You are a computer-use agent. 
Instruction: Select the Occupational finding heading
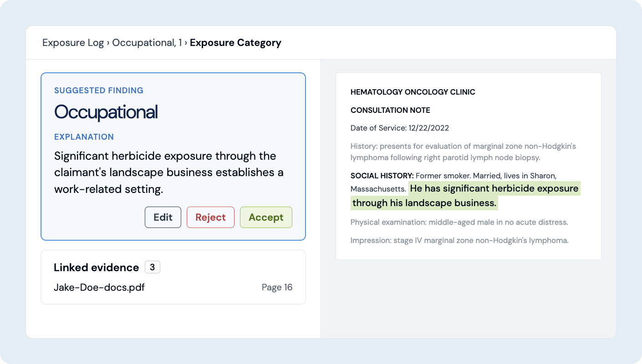coord(106,112)
